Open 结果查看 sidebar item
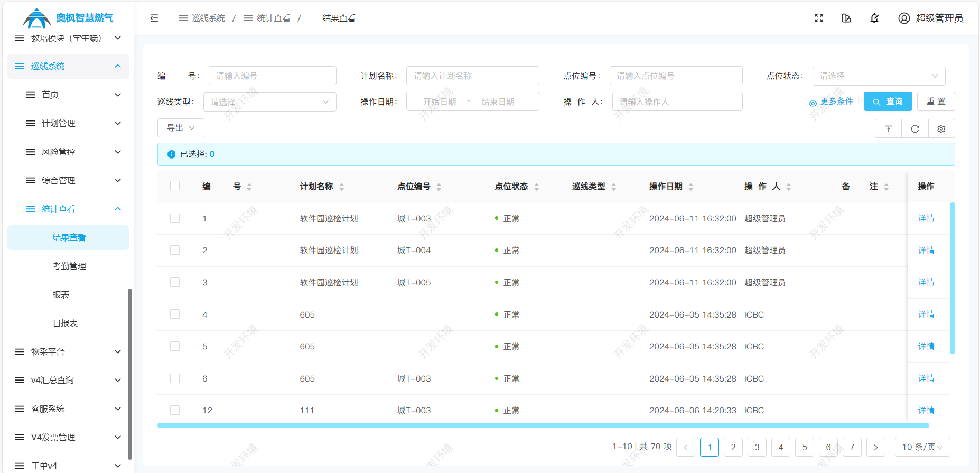Screen dimensions: 980x473 [68, 237]
